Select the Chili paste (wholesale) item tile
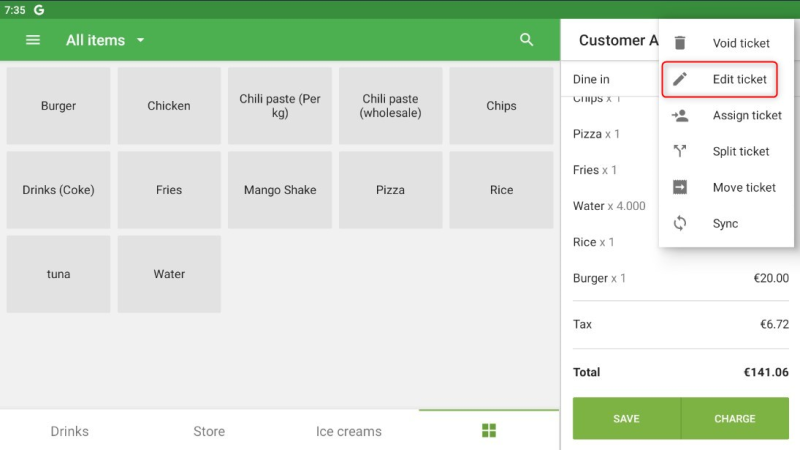800x450 pixels. point(390,106)
